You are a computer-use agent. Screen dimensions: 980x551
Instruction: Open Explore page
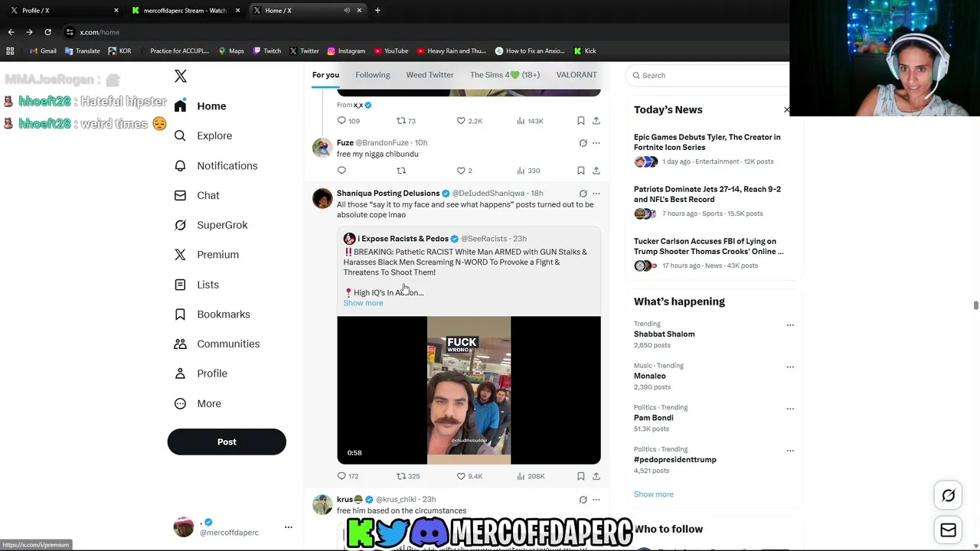click(204, 135)
